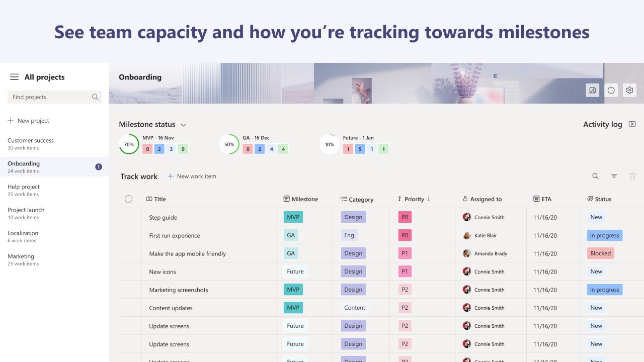The height and width of the screenshot is (362, 644).
Task: Click the Future tag on New icons row
Action: [x=295, y=271]
